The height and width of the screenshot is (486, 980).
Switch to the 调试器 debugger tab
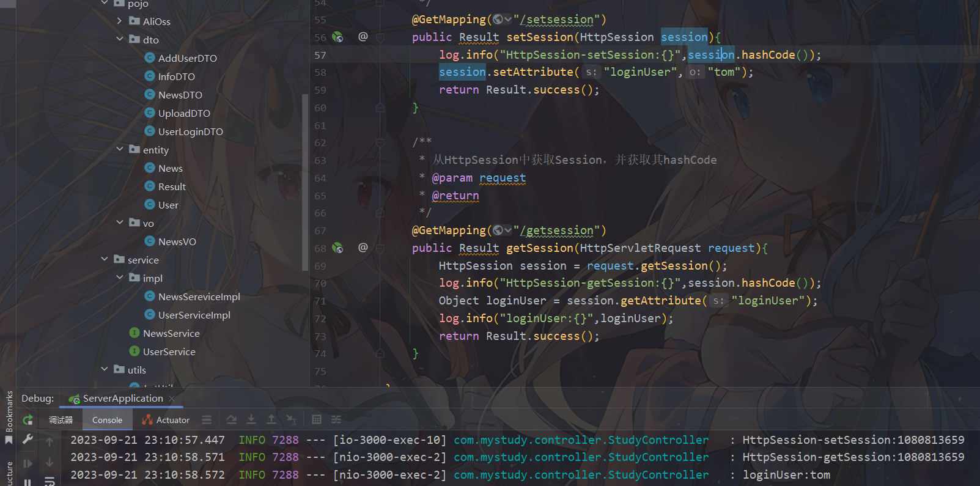(61, 420)
